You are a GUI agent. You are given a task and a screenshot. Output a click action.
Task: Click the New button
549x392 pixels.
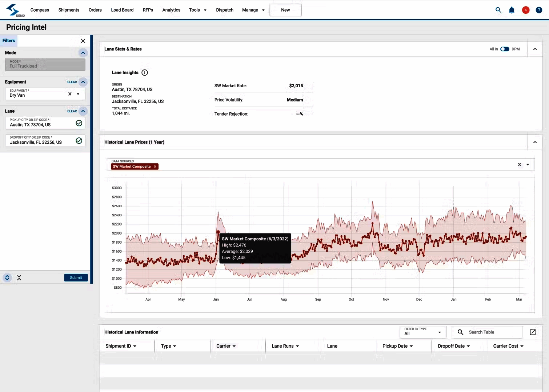(285, 10)
